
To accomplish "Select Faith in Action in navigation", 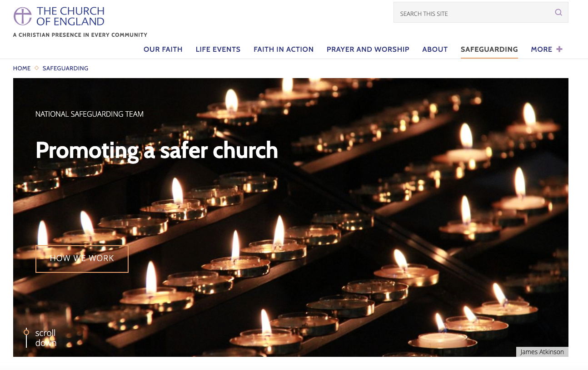I will pyautogui.click(x=284, y=49).
